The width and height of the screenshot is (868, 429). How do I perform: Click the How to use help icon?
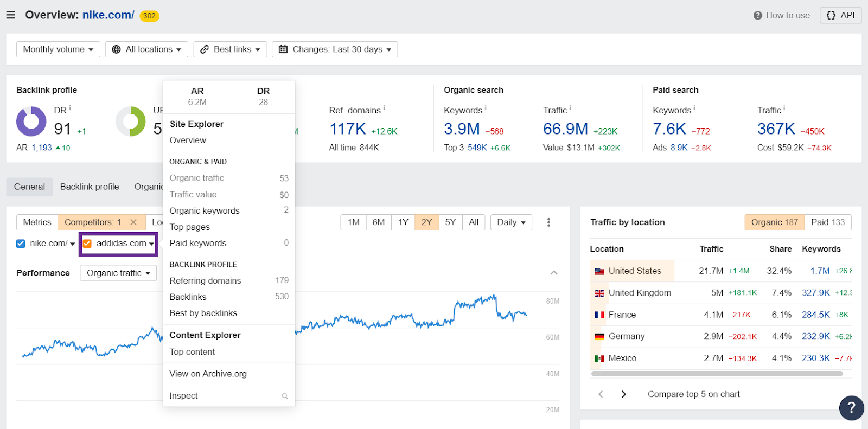[758, 16]
